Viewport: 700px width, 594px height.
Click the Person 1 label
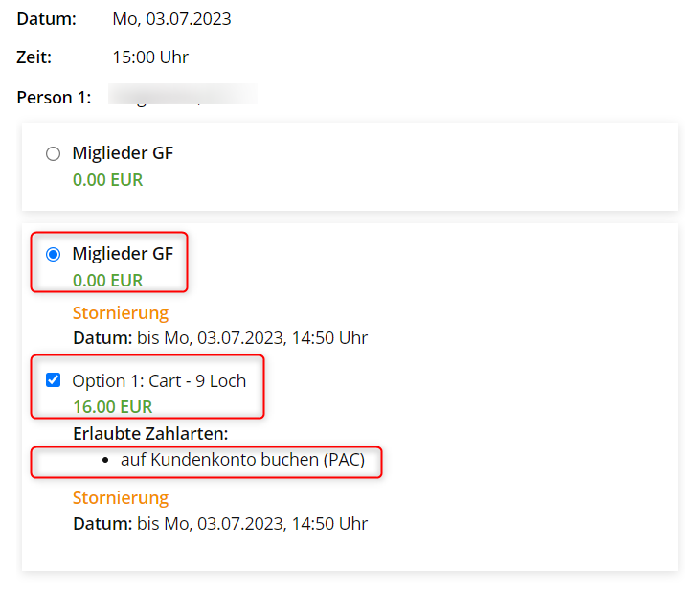pyautogui.click(x=54, y=97)
